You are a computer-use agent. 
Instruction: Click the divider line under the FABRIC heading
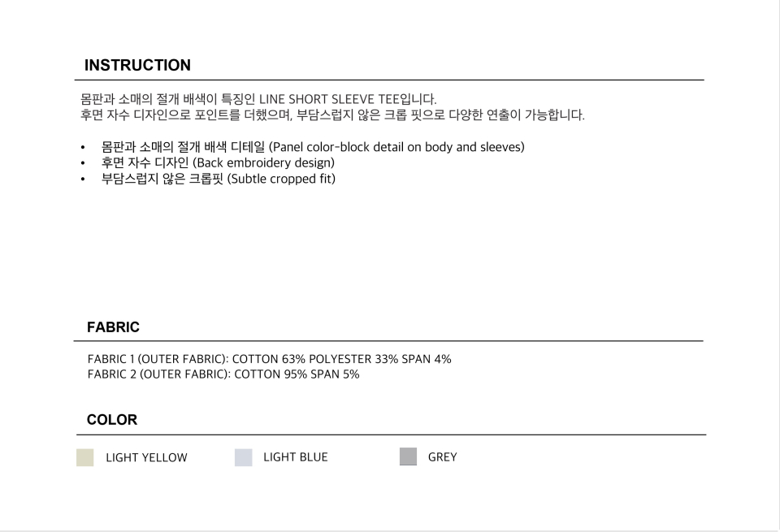pos(390,341)
